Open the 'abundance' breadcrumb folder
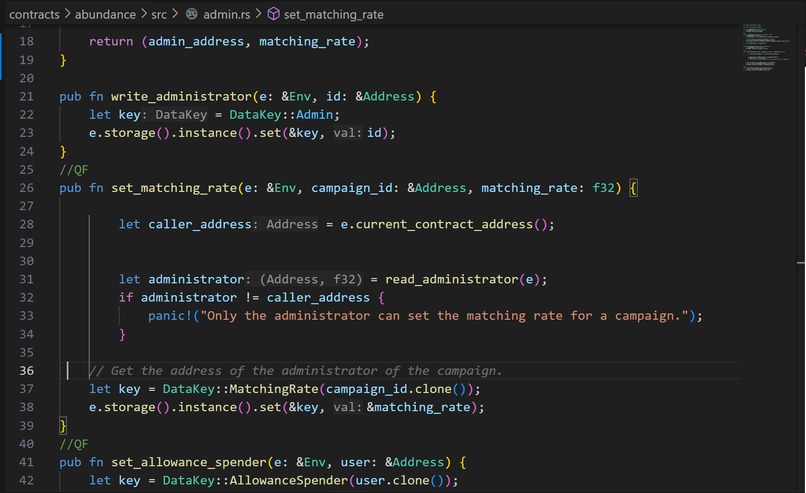Viewport: 806px width, 493px height. (x=105, y=14)
